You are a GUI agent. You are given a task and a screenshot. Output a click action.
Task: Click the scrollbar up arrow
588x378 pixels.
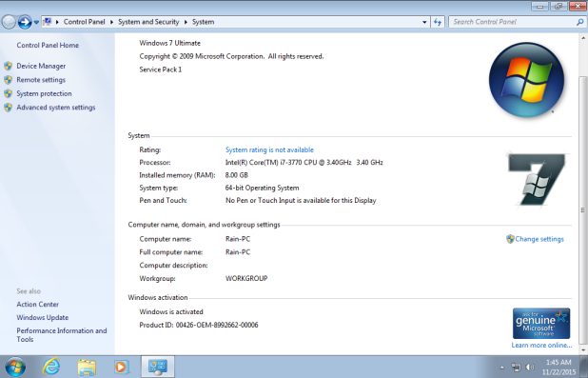(x=582, y=38)
